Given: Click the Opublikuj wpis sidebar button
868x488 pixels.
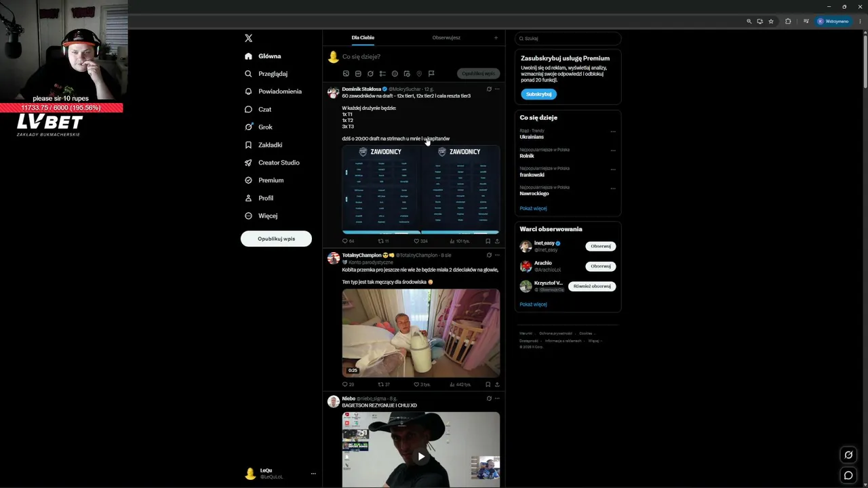Looking at the screenshot, I should (276, 239).
